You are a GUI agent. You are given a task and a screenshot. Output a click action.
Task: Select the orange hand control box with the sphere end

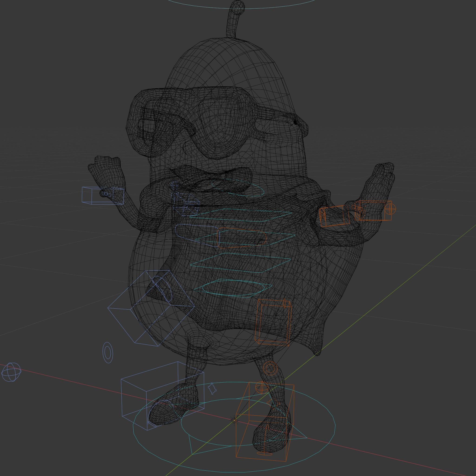(375, 211)
